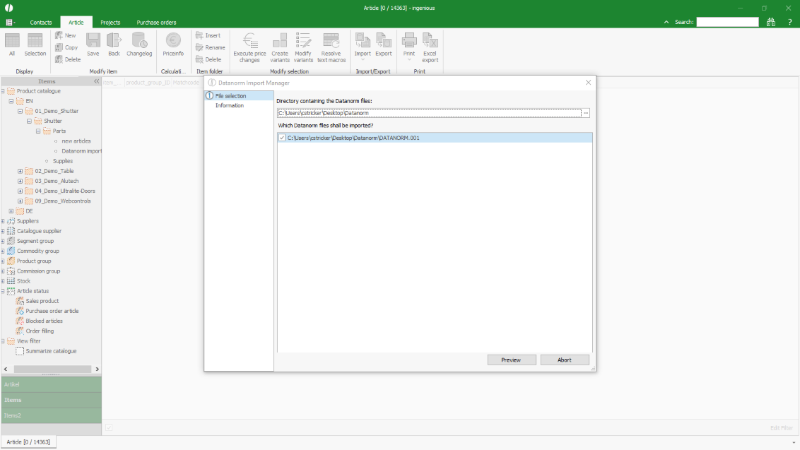Open the help question mark icon
800x450 pixels.
789,22
